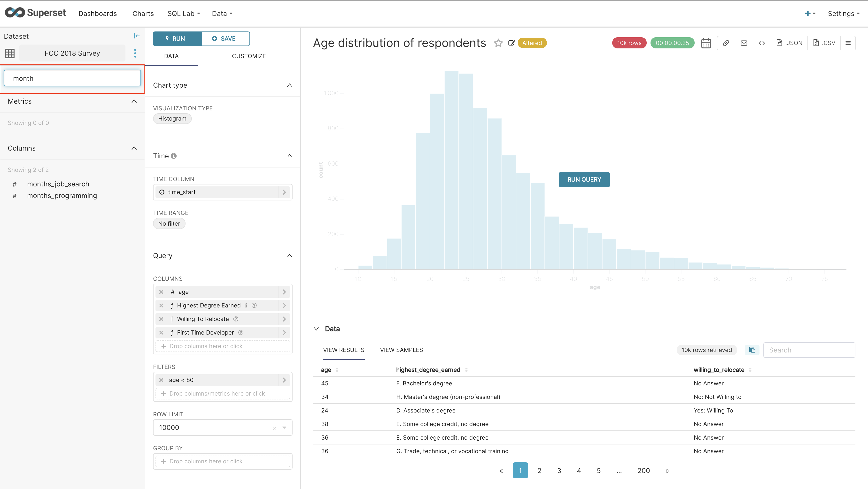Collapse the Data results panel

pos(316,329)
